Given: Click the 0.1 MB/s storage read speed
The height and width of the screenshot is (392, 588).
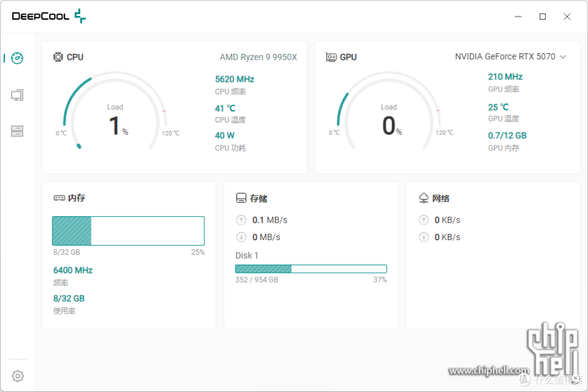Looking at the screenshot, I should pos(269,220).
